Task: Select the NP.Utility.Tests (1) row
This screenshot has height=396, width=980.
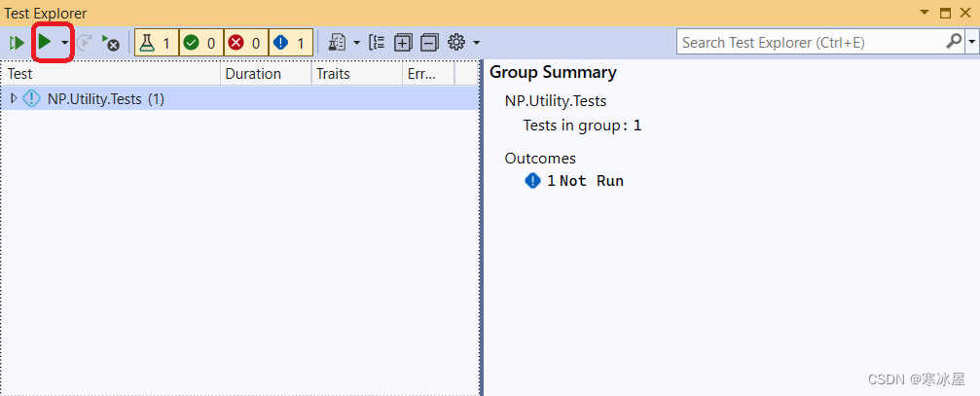Action: [240, 98]
